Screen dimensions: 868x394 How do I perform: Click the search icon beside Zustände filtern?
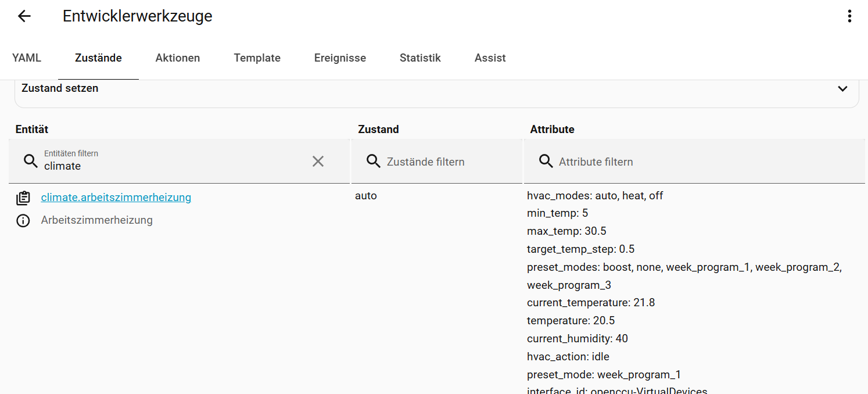(374, 162)
